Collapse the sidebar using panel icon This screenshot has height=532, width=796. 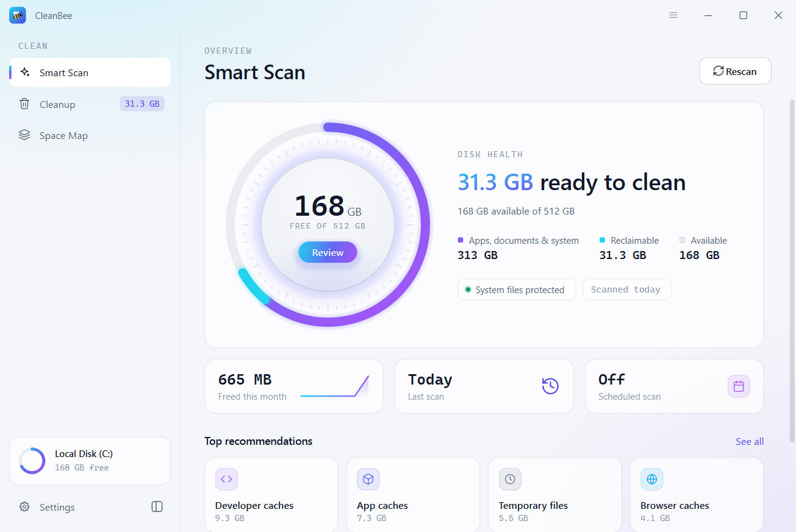pyautogui.click(x=157, y=507)
